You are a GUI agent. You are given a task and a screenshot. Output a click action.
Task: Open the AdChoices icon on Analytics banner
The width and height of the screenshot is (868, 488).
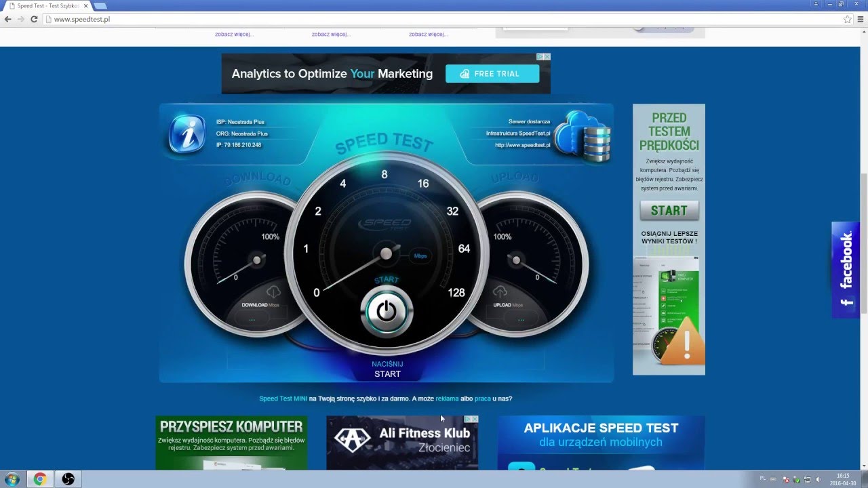pos(540,57)
